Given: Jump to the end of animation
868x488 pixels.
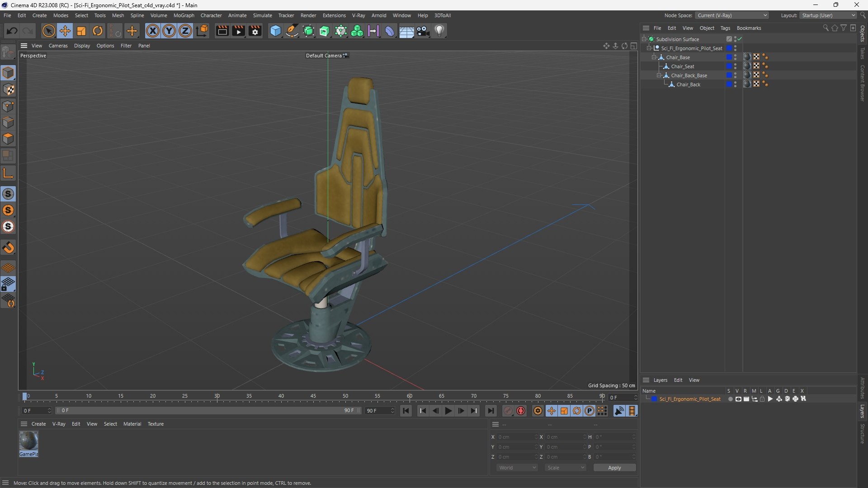Looking at the screenshot, I should click(x=491, y=411).
